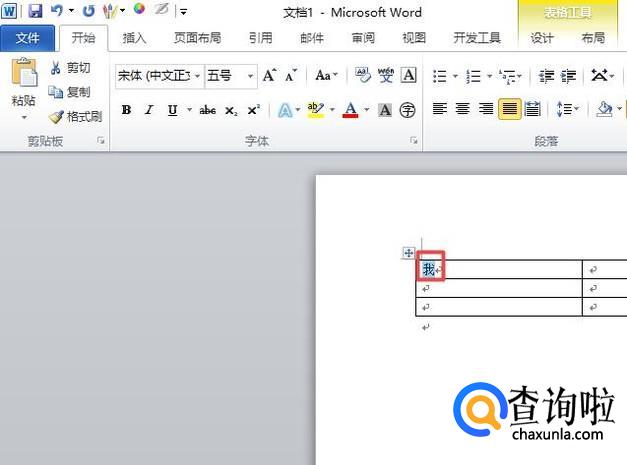Click the Shrink Font icon
Screen dimensions: 627x465
(x=291, y=75)
